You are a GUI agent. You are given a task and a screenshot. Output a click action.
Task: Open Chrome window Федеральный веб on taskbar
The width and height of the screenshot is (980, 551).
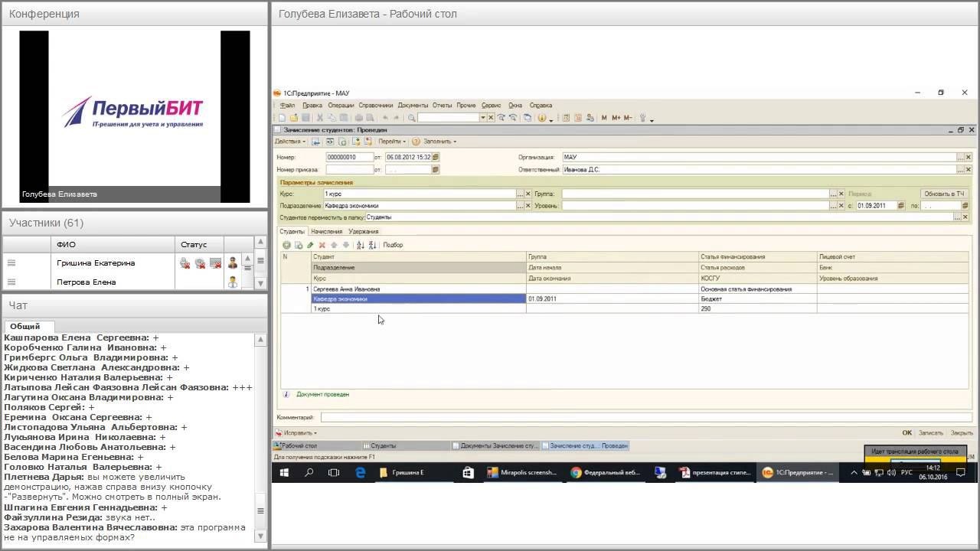[x=605, y=473]
